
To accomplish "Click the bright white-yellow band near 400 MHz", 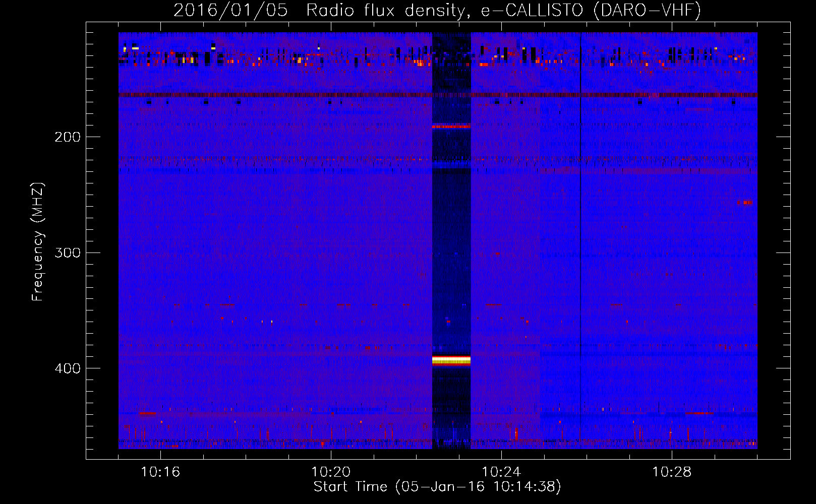I will [x=451, y=360].
